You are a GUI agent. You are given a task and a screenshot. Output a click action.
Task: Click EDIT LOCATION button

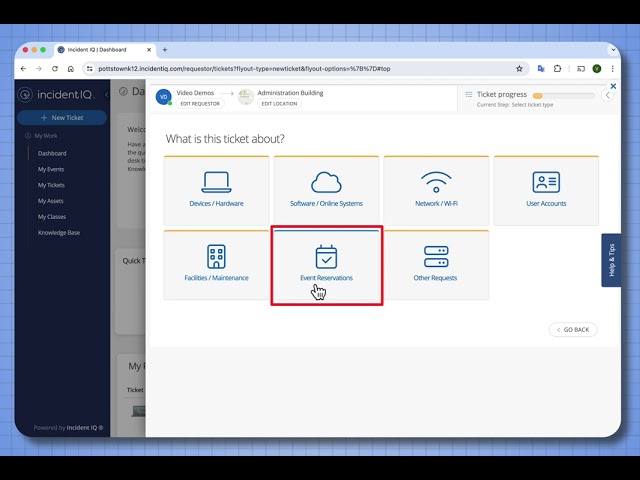[x=279, y=104]
